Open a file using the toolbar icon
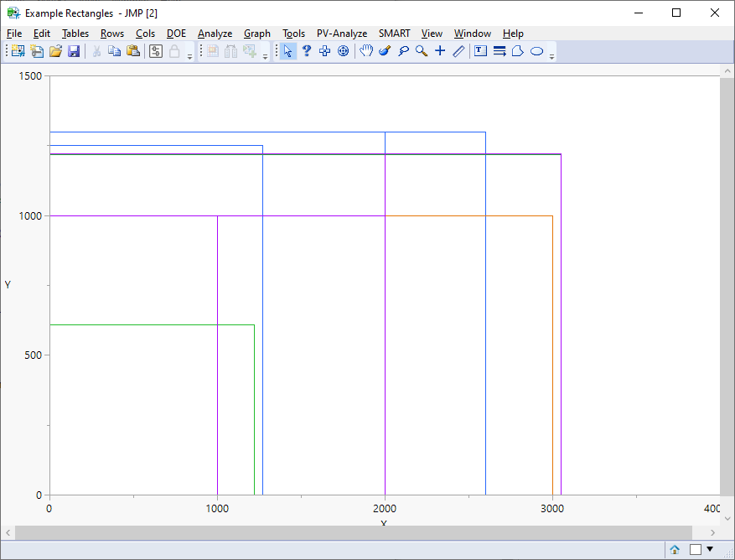This screenshot has width=735, height=560. [55, 51]
